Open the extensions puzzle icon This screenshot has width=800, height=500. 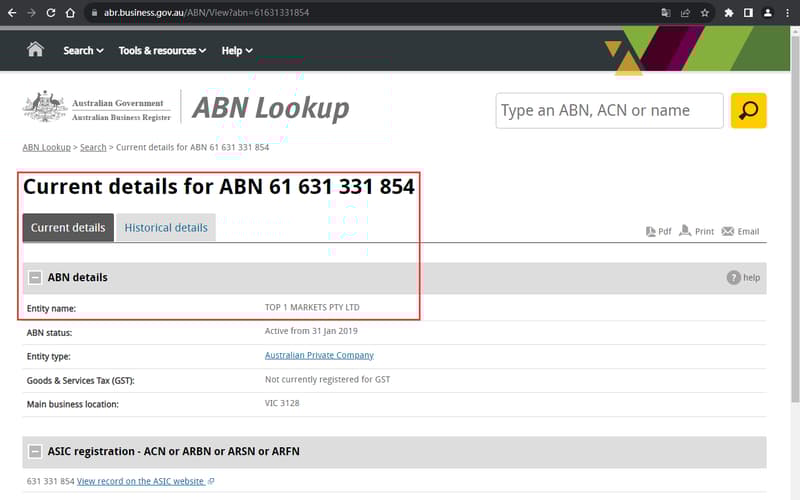729,13
